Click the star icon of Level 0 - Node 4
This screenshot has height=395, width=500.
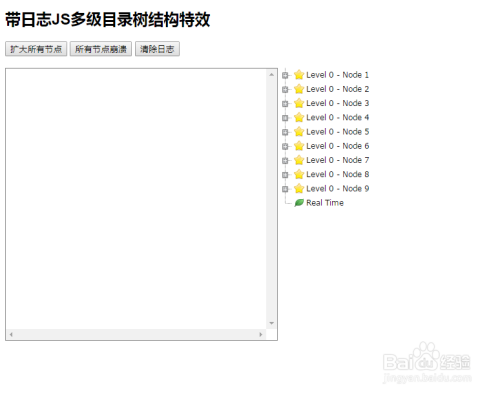299,117
